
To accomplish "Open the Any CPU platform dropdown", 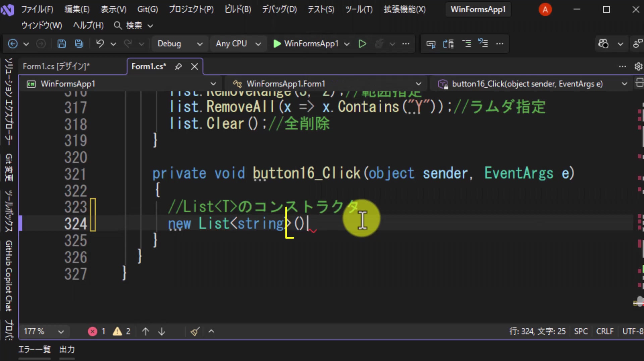I will (x=238, y=44).
